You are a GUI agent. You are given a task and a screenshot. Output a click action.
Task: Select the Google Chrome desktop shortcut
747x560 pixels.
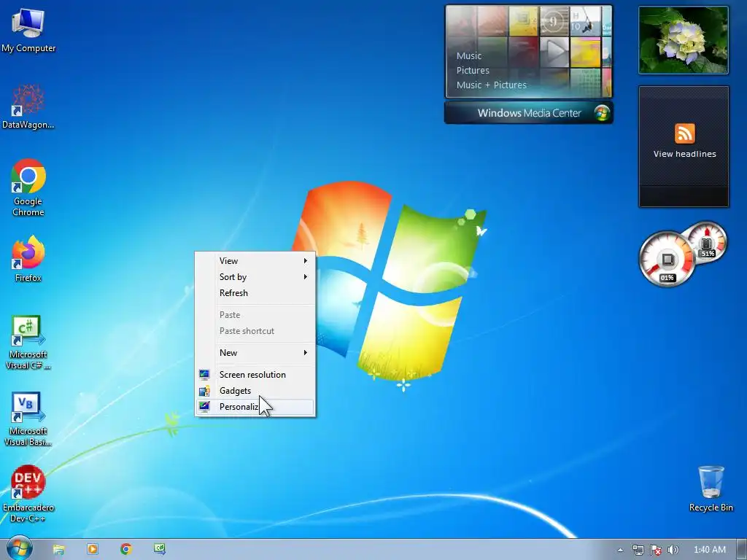tap(28, 187)
